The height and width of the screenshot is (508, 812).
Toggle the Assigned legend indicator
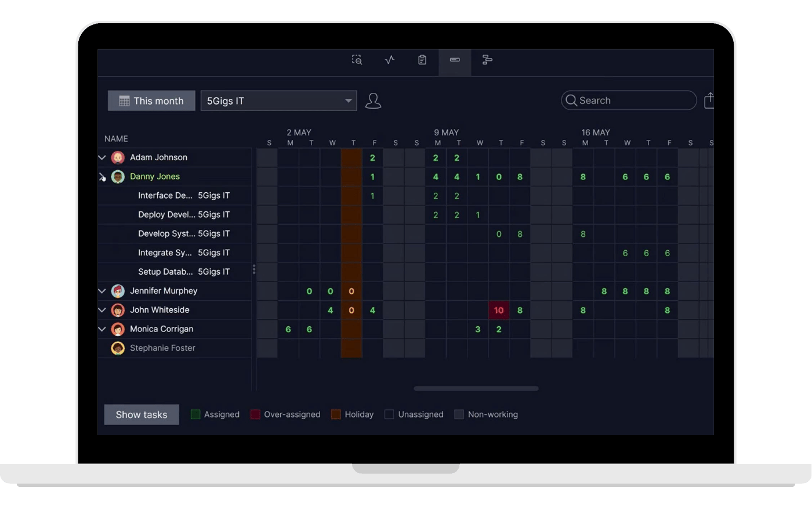[196, 414]
